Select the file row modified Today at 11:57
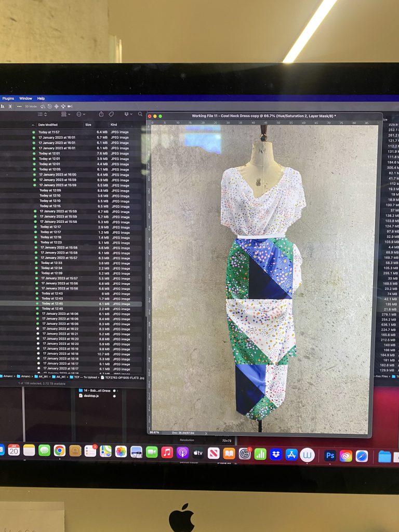 [71, 132]
